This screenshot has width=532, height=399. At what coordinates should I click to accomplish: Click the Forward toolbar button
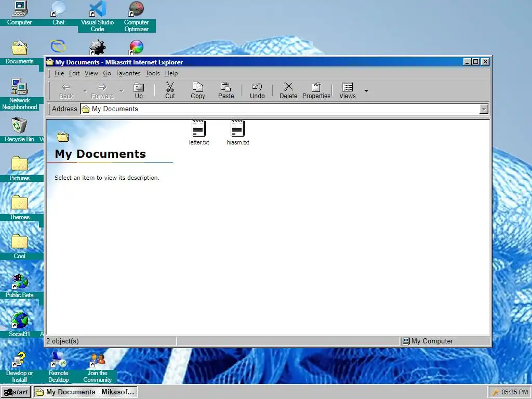pos(102,91)
